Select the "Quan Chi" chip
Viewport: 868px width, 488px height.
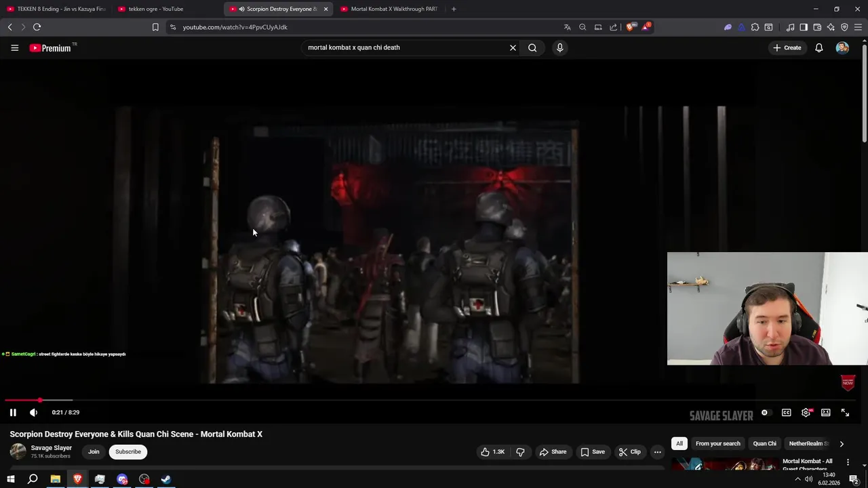coord(764,443)
